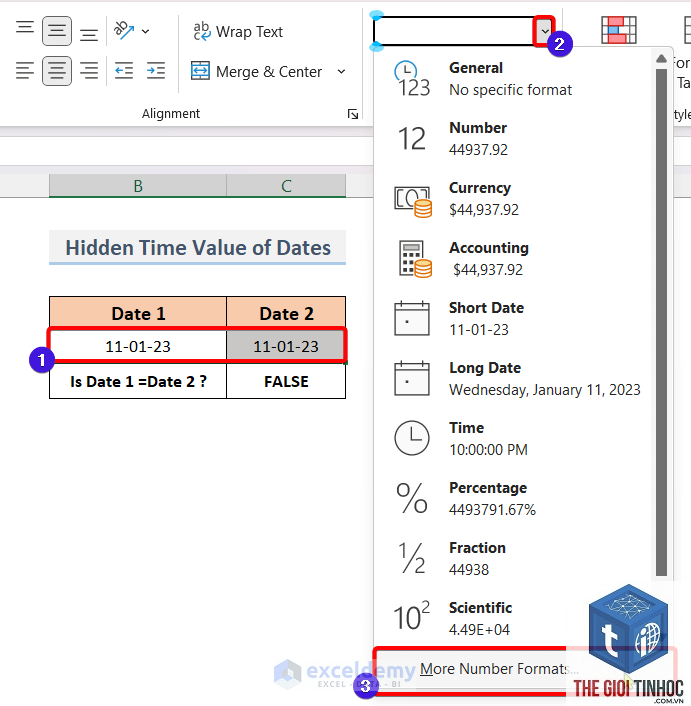Toggle Wrap Text

click(x=237, y=32)
